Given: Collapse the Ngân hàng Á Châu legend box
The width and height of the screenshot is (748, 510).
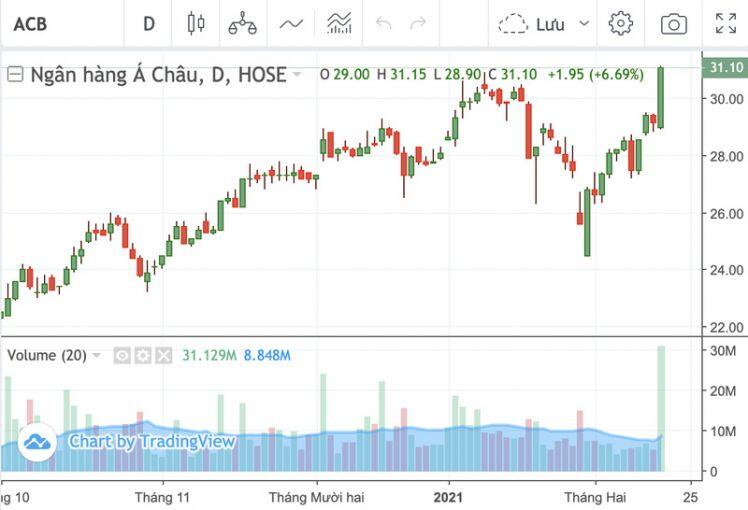Looking at the screenshot, I should click(x=15, y=74).
